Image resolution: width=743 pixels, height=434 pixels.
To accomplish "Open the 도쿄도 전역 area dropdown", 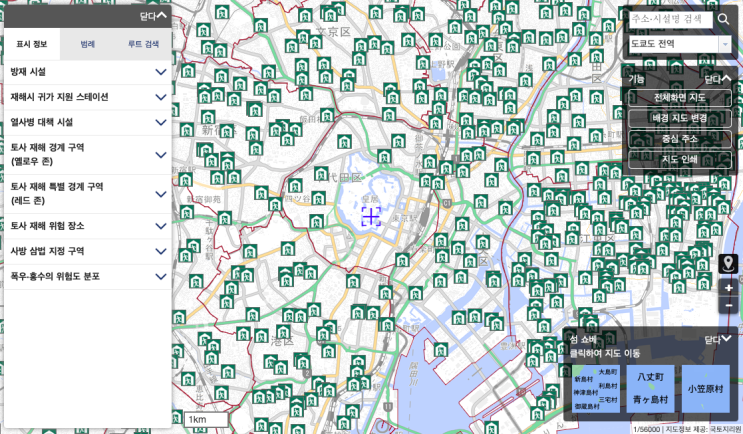I will coord(680,44).
